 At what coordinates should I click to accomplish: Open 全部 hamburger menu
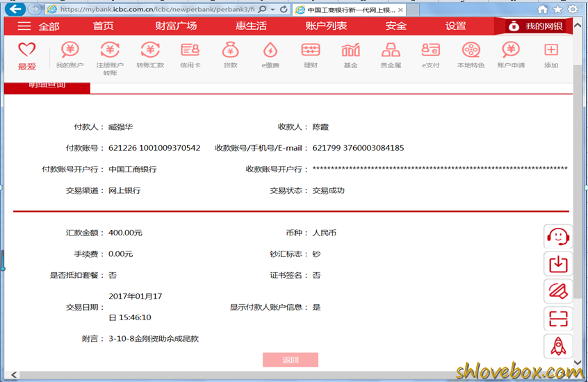[x=38, y=26]
